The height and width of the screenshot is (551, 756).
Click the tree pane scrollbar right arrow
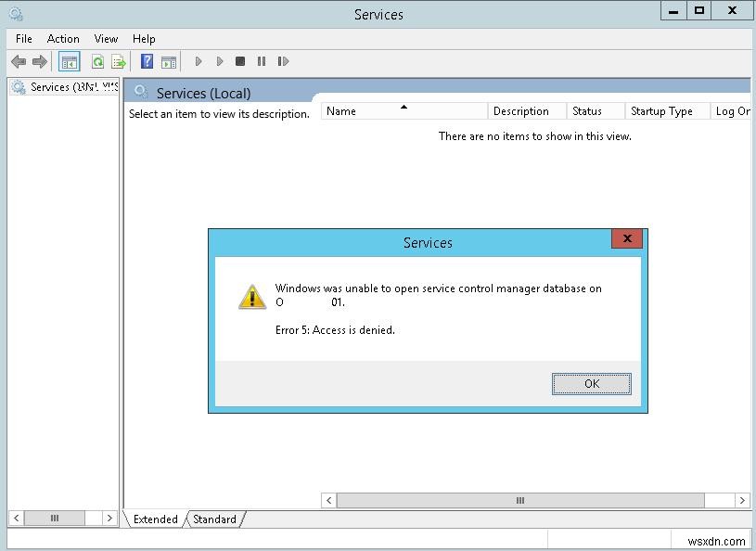click(x=109, y=519)
